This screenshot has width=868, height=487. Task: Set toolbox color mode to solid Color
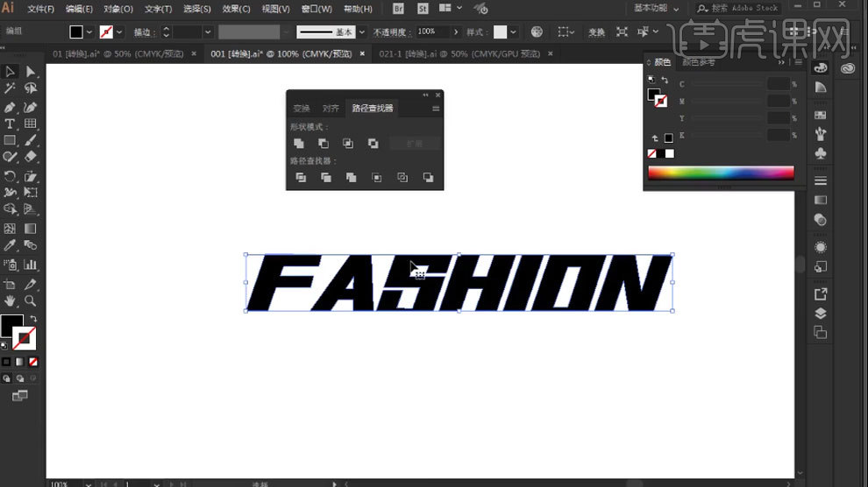point(6,362)
